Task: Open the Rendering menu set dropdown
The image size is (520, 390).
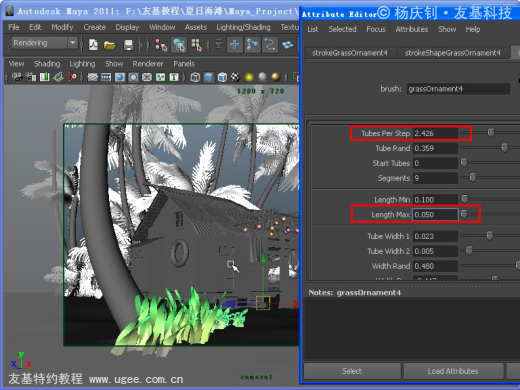Action: (45, 43)
